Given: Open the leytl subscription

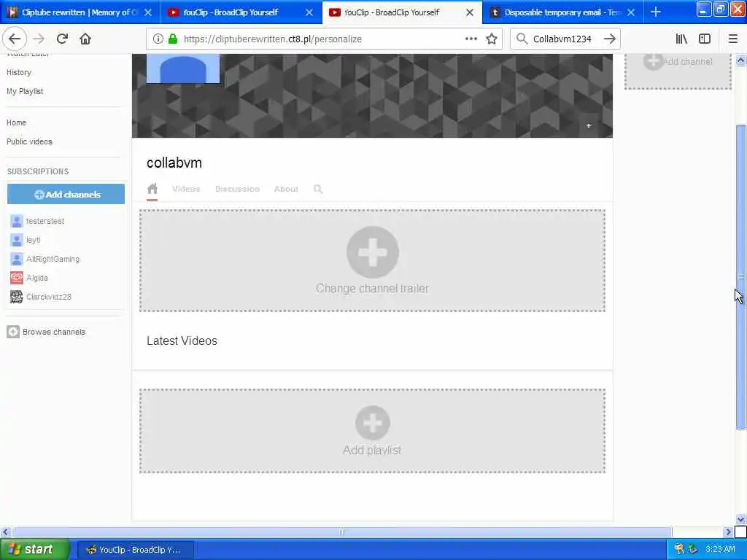Looking at the screenshot, I should tap(34, 240).
